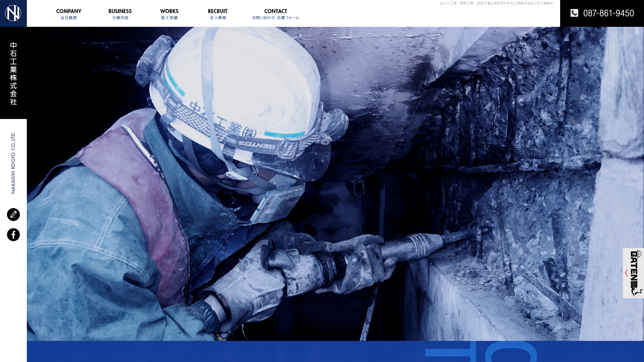Open the COMPANY menu item

click(x=68, y=11)
